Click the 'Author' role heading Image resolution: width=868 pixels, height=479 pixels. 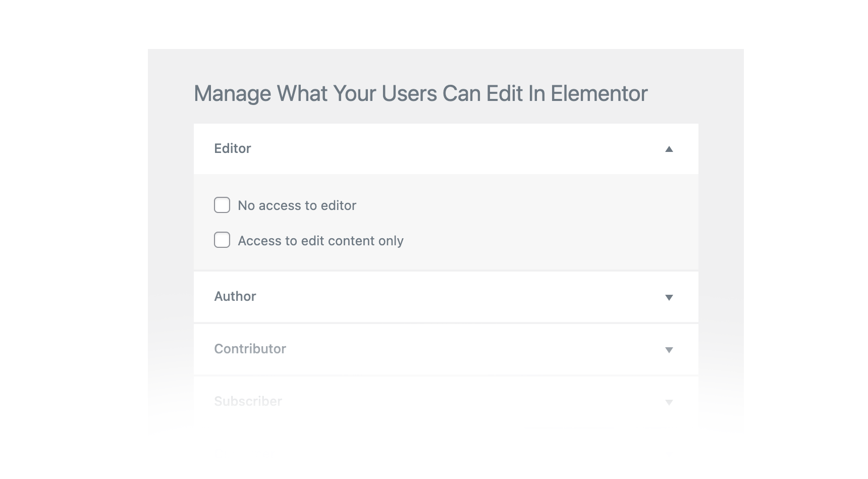[x=235, y=296]
